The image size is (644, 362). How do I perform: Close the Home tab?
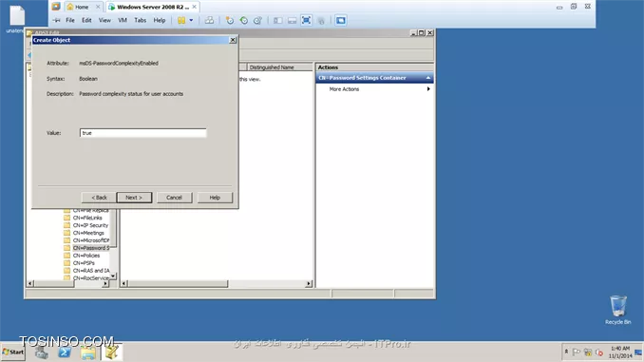[x=98, y=7]
